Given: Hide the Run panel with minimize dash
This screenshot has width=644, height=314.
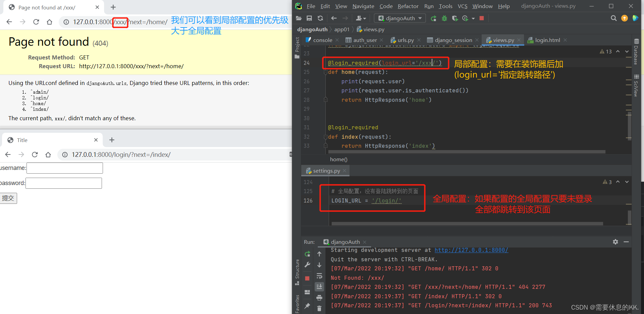Looking at the screenshot, I should [626, 242].
